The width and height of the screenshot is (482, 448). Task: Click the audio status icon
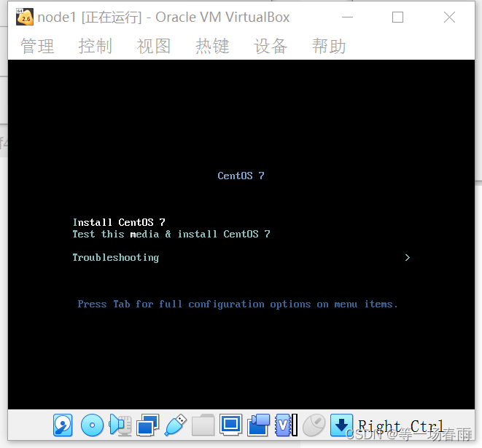(120, 425)
